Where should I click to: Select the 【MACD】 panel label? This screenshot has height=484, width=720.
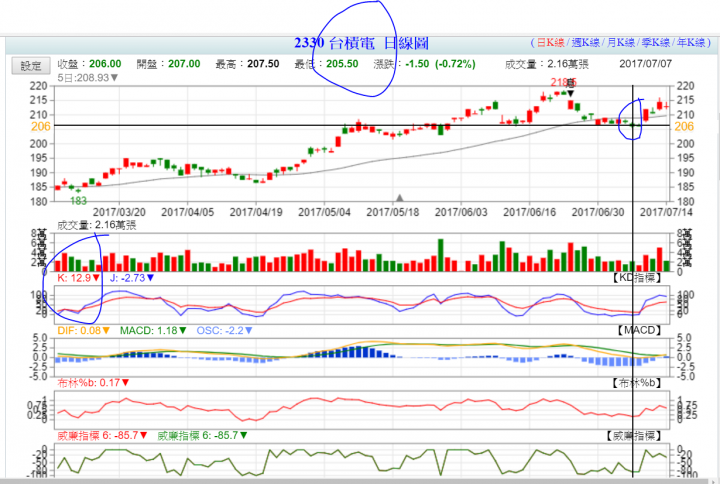[x=640, y=330]
